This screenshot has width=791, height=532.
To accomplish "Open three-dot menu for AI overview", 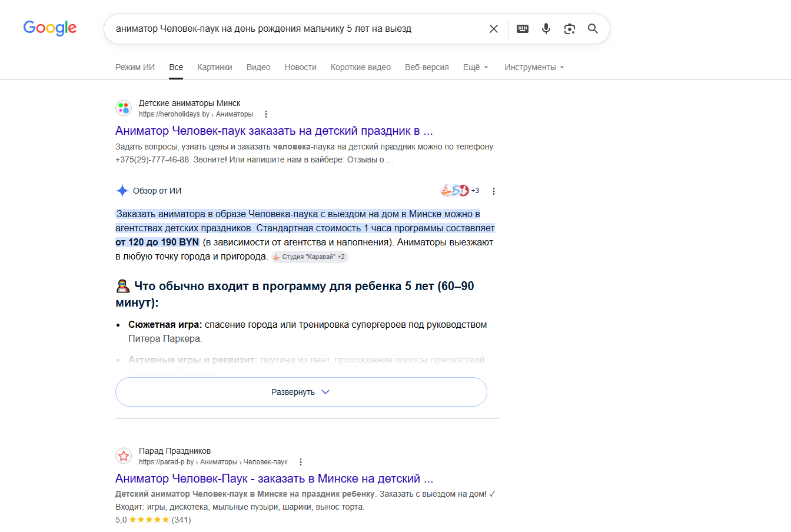I will pyautogui.click(x=494, y=191).
